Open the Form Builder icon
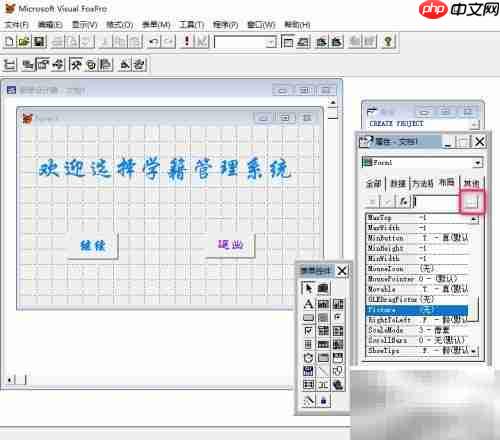 pos(125,65)
